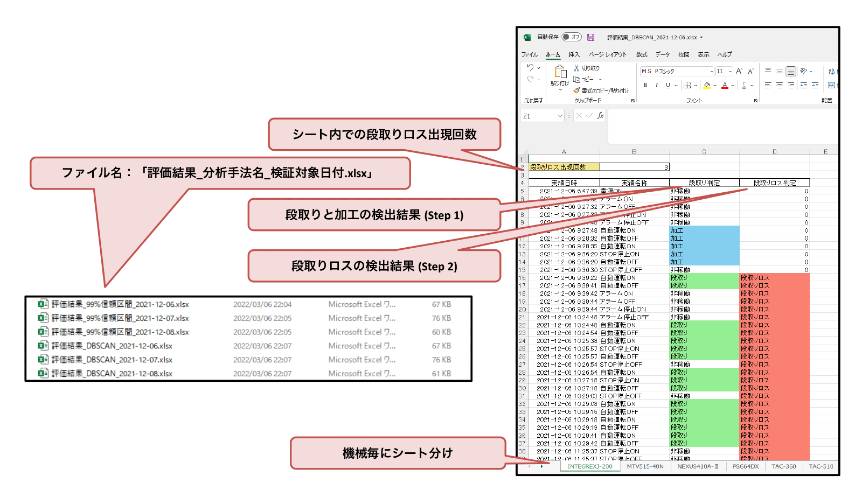The image size is (862, 504).
Task: Toggle the AutoSave (自動保存) switch
Action: [x=572, y=37]
